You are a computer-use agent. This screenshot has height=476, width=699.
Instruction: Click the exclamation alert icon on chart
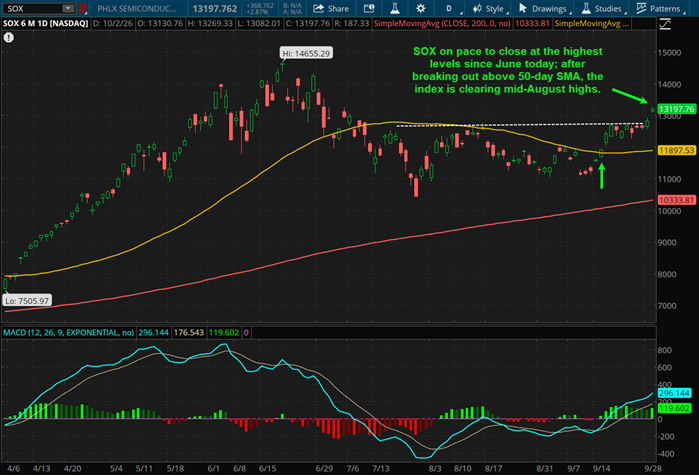(8, 38)
